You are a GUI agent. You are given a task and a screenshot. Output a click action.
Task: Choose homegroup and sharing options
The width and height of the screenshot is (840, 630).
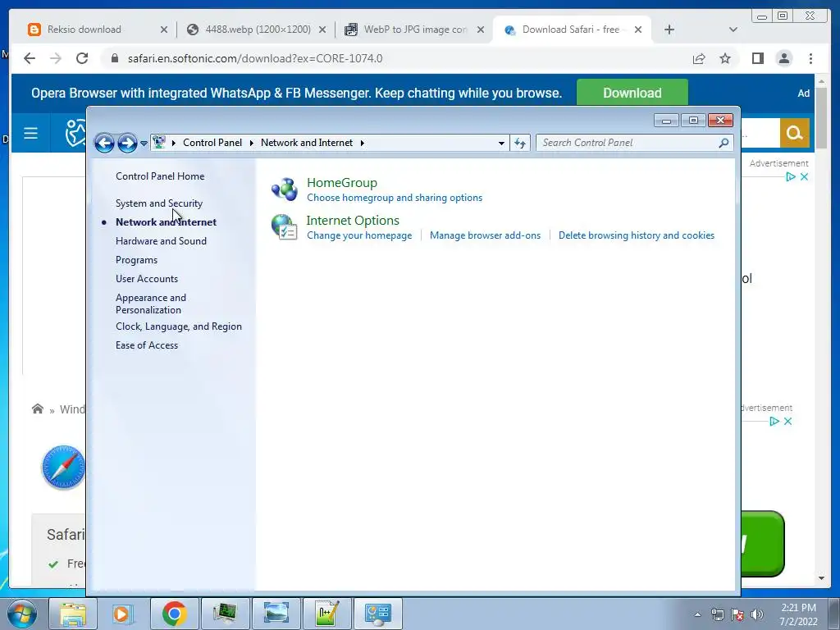pos(395,198)
